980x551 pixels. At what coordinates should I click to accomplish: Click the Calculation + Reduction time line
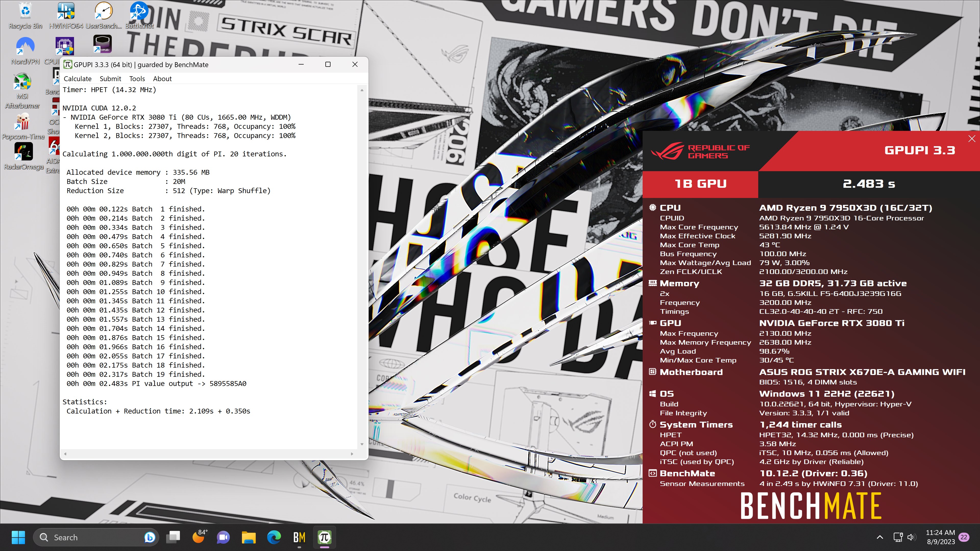point(158,411)
